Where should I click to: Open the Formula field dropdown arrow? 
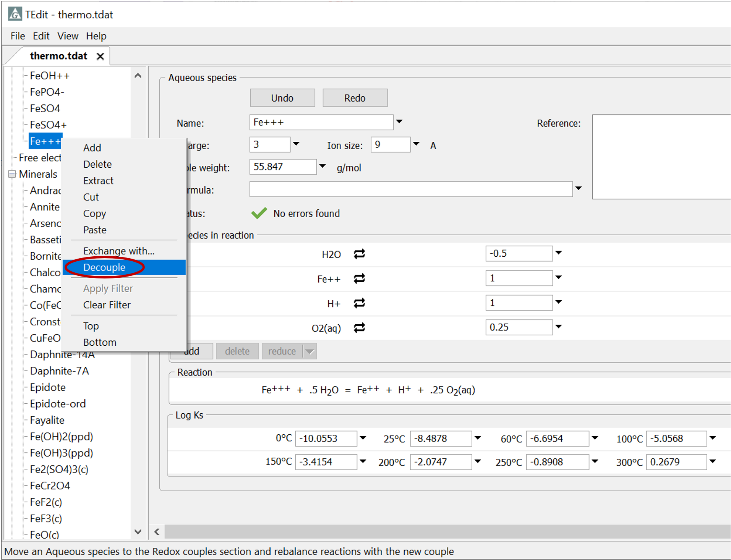click(579, 189)
